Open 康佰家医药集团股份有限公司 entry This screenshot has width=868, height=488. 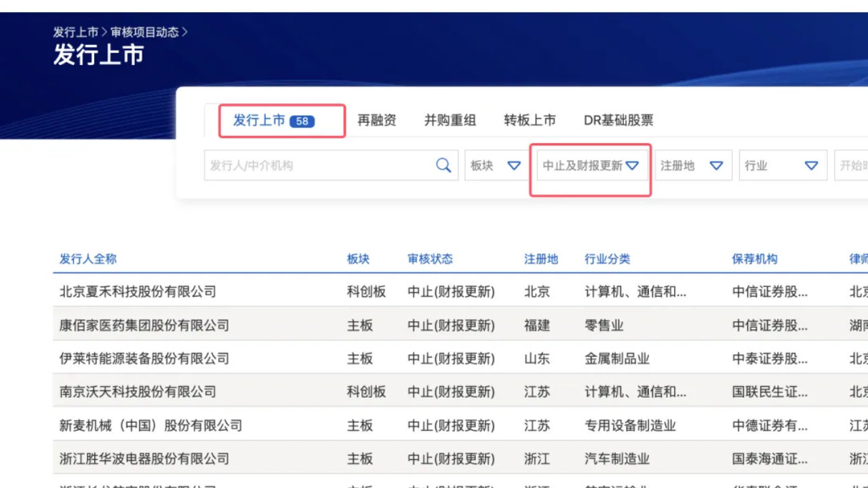(x=144, y=325)
